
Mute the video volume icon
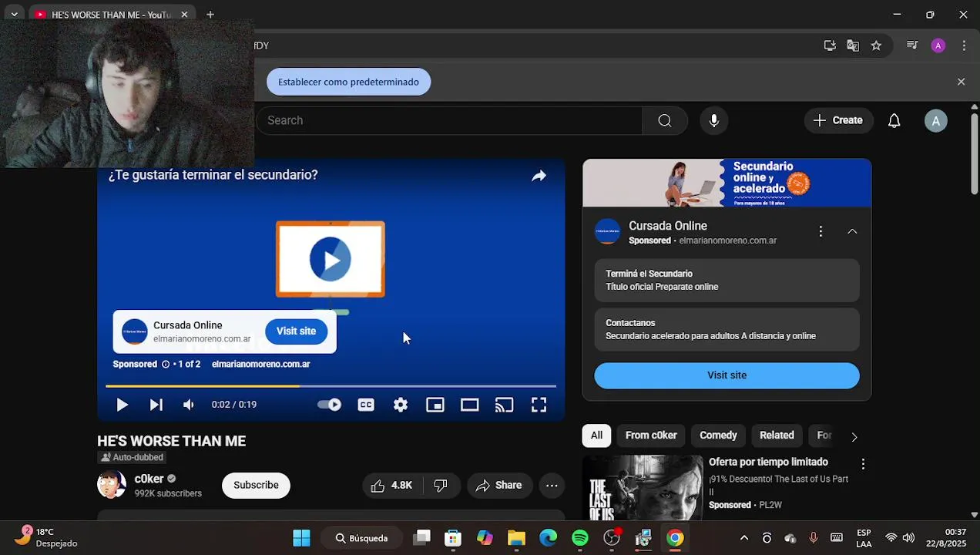tap(189, 405)
